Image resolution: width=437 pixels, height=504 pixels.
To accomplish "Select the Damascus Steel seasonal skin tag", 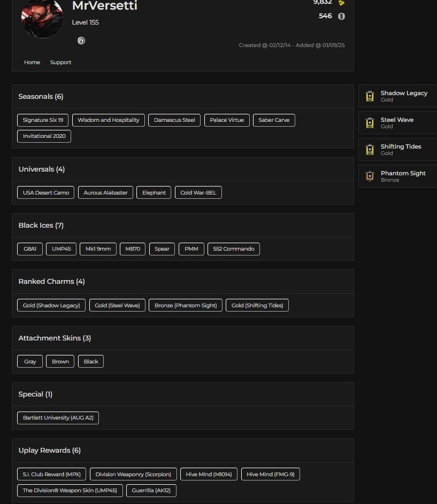I will point(174,120).
